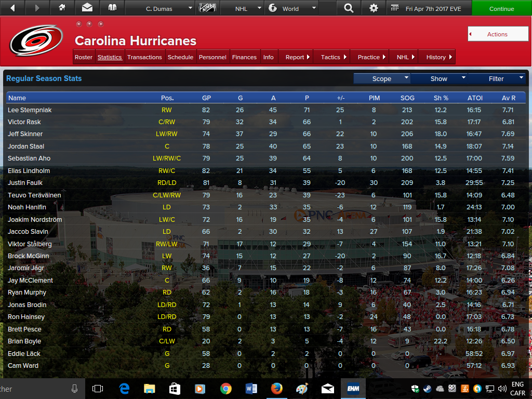Sort players by the Name column header
Screen dimensions: 532x399
[17, 98]
